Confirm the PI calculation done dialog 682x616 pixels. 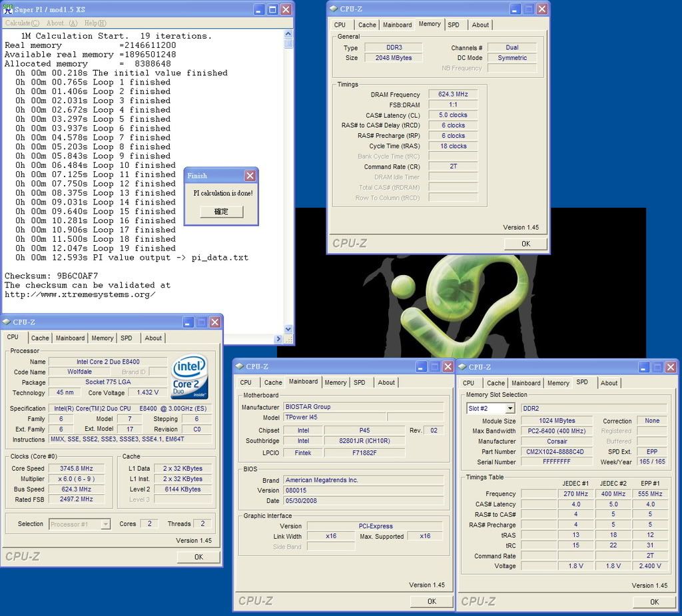coord(221,212)
